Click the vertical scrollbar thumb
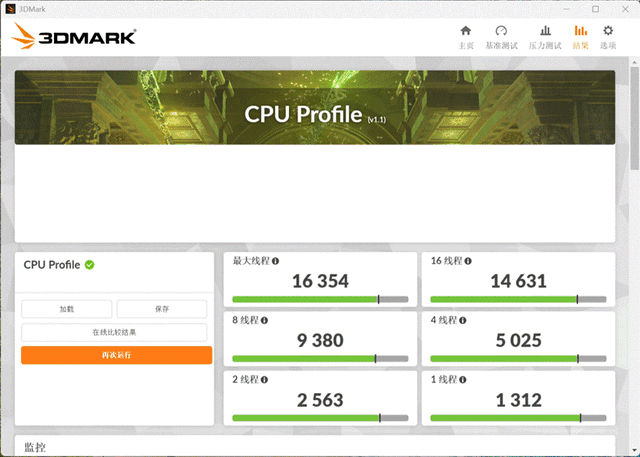This screenshot has height=457, width=640. tap(634, 118)
